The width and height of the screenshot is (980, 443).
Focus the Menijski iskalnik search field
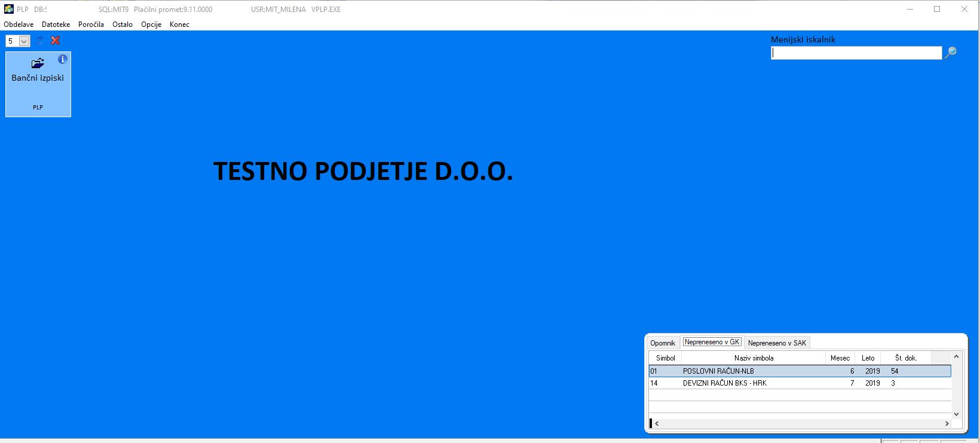pos(856,53)
